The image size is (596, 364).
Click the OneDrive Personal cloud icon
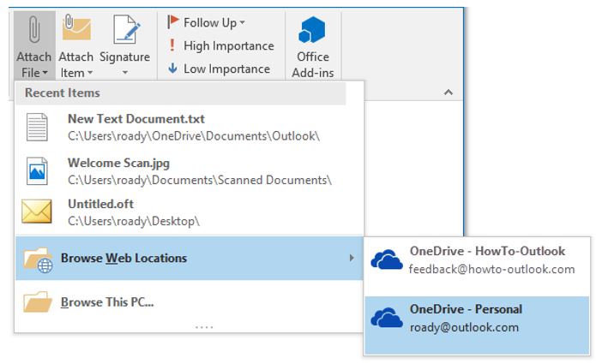(387, 317)
